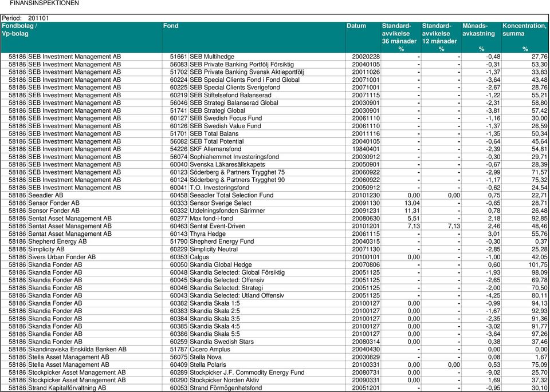
Task: Select concentration value 101,75
Action: coord(538,265)
